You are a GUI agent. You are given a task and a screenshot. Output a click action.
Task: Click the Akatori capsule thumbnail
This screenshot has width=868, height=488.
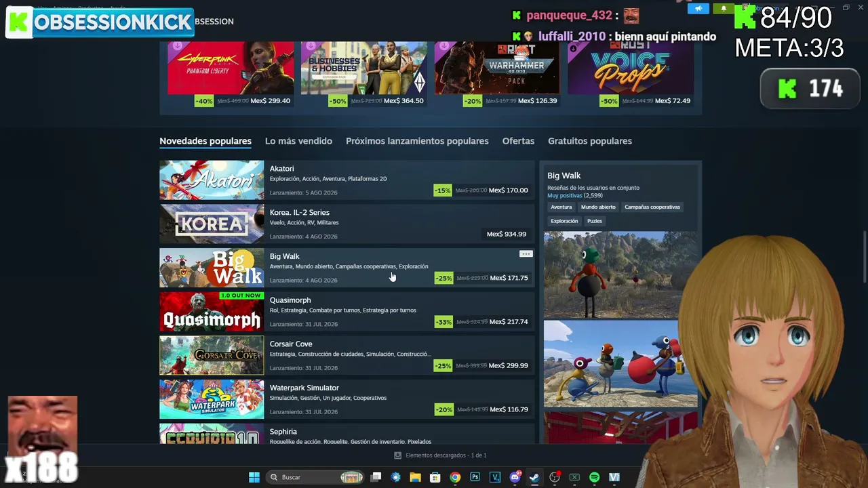(212, 180)
